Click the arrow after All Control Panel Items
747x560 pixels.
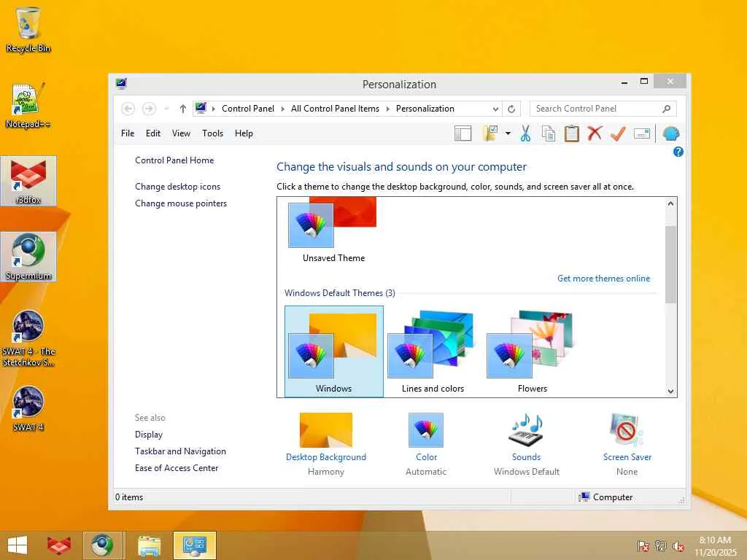[x=388, y=109]
